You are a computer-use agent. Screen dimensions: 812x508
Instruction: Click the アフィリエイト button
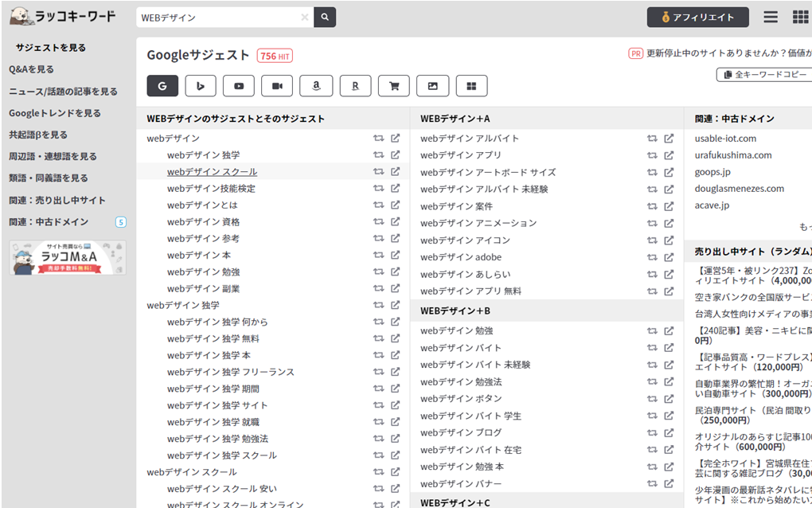(x=697, y=17)
